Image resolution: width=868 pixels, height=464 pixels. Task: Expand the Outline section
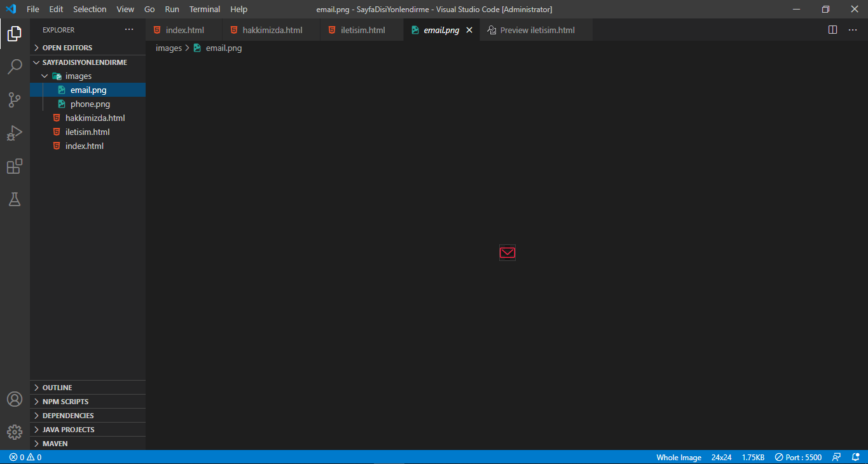[x=57, y=388]
